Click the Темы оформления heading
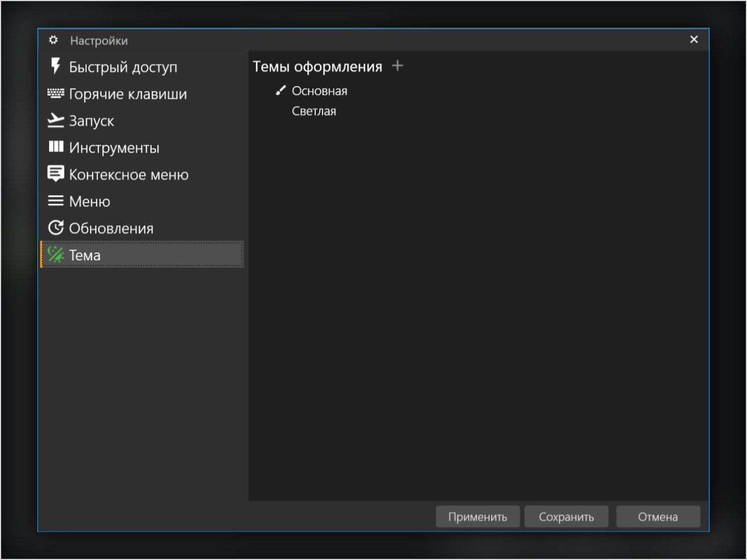This screenshot has width=747, height=560. [x=317, y=67]
